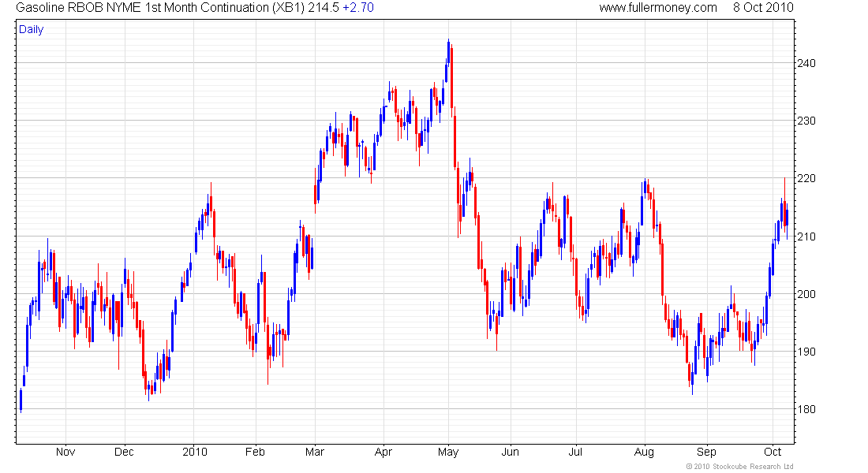The height and width of the screenshot is (473, 868).
Task: Click the chart title 'Gasoline RBOB NYME 1st Month Continuation'
Action: 143,8
